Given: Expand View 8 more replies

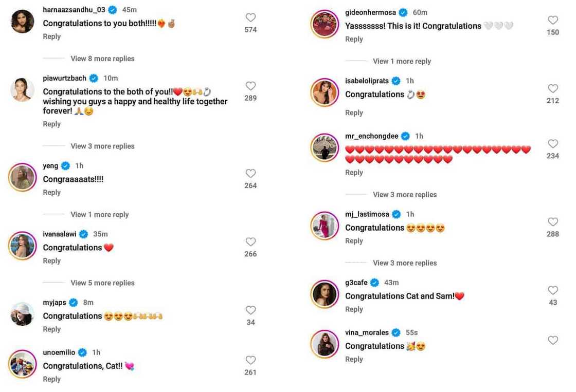Looking at the screenshot, I should pos(102,59).
